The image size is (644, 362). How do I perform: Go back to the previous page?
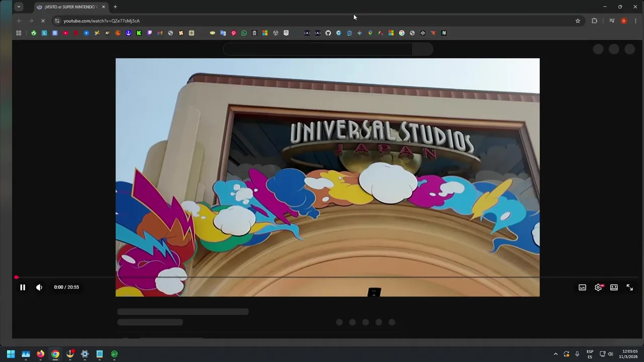19,21
